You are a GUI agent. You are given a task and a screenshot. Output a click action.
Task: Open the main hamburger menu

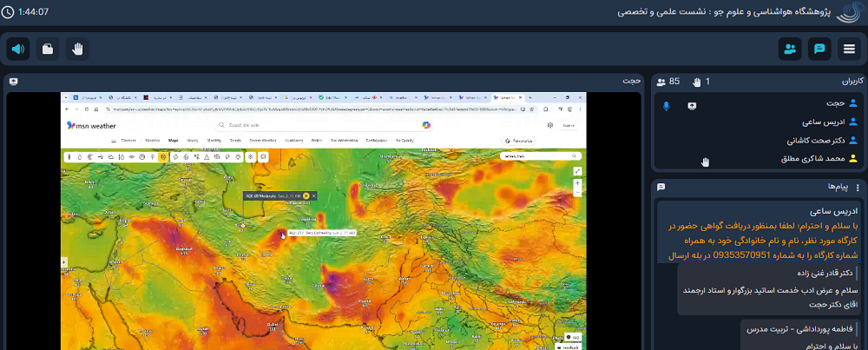tap(849, 49)
